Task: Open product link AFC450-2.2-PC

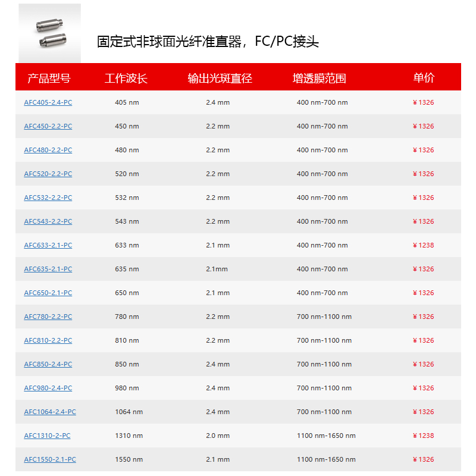Action: point(48,126)
